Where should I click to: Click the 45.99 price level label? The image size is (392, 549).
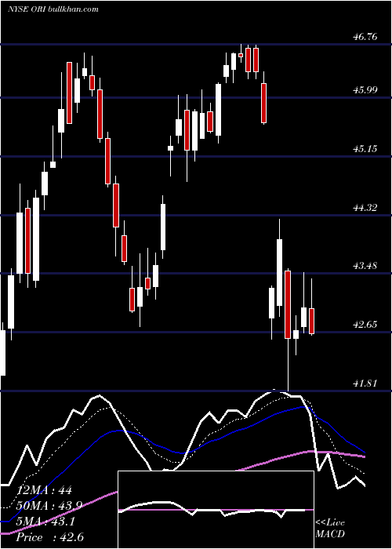[x=365, y=90]
